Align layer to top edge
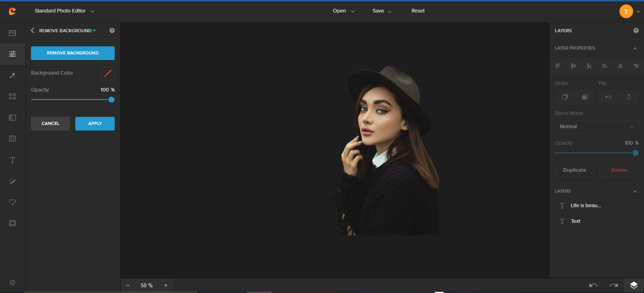644x293 pixels. 557,66
